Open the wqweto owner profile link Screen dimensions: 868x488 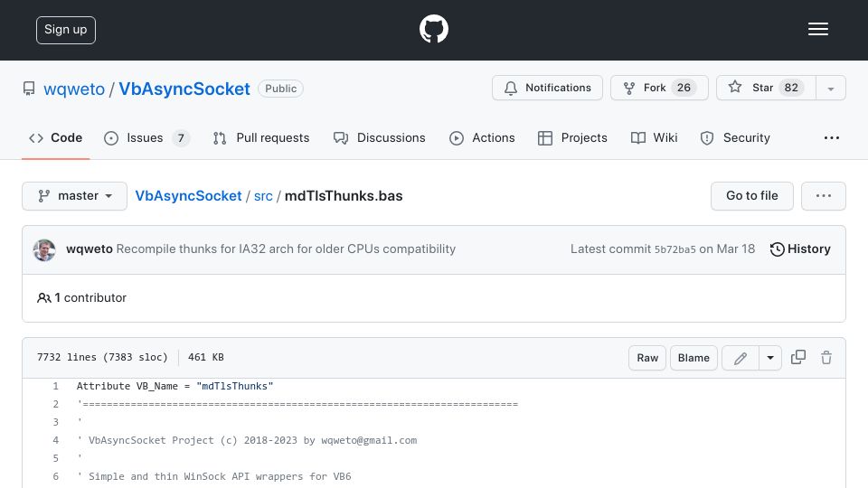click(73, 89)
